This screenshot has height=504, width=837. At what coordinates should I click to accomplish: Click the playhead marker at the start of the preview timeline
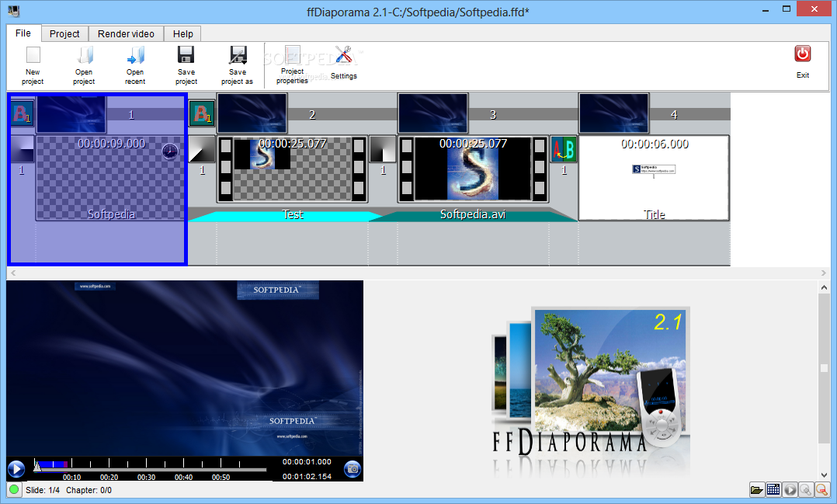tap(37, 468)
